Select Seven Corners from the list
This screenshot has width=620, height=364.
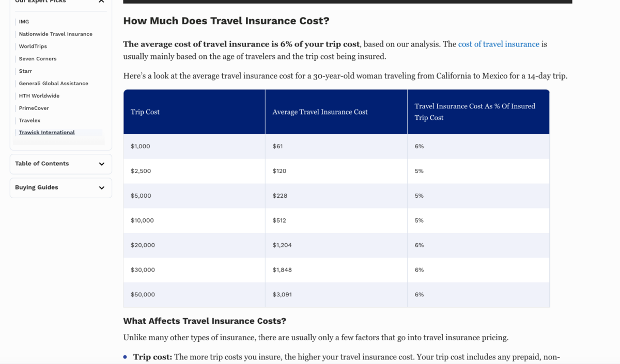click(x=37, y=58)
